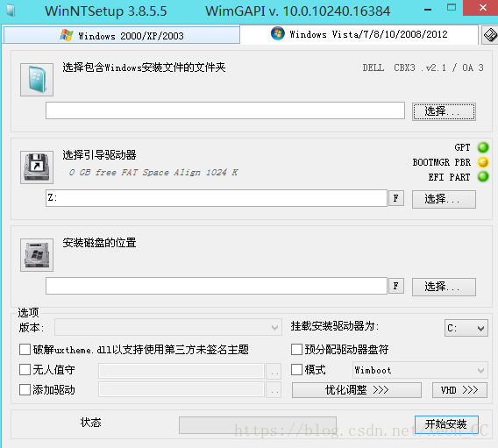Screen dimensions: 498x448
Task: Minimize the WinNTSetup window
Action: [428, 10]
